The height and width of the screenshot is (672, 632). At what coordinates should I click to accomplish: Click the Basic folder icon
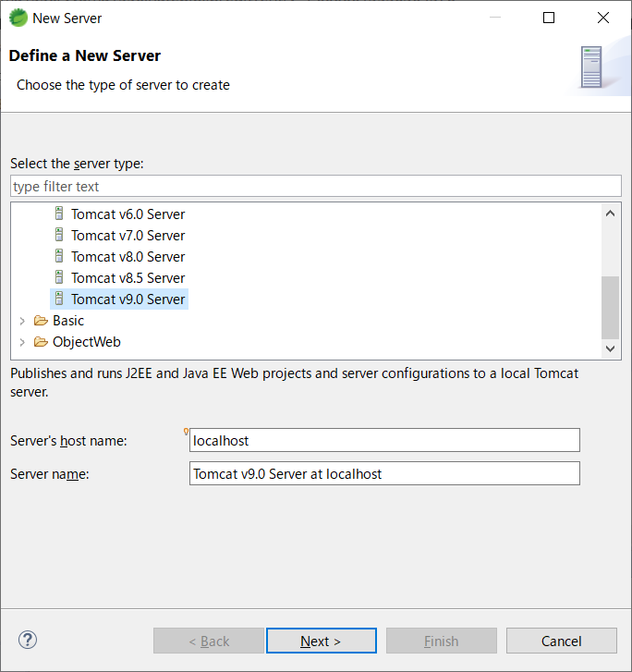[41, 320]
